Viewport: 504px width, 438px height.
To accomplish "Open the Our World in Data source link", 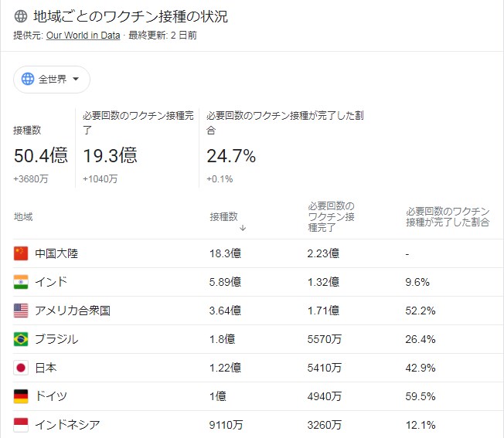I will 83,36.
